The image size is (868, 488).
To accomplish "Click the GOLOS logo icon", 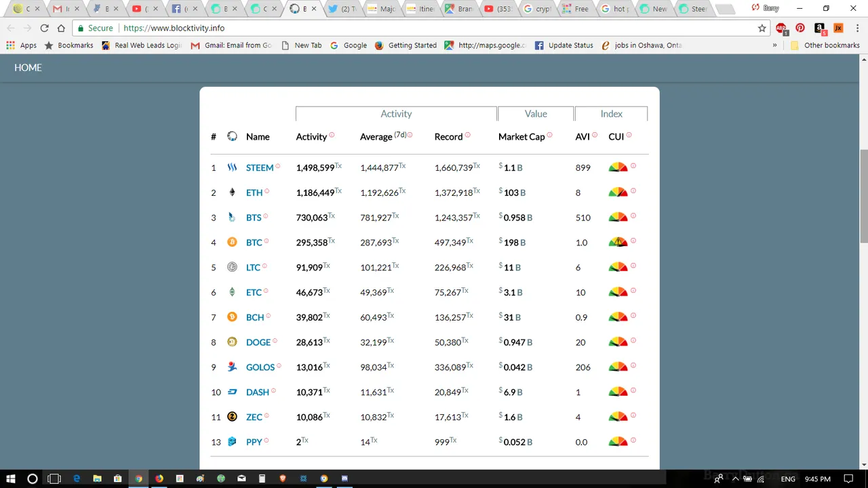I will pos(232,367).
